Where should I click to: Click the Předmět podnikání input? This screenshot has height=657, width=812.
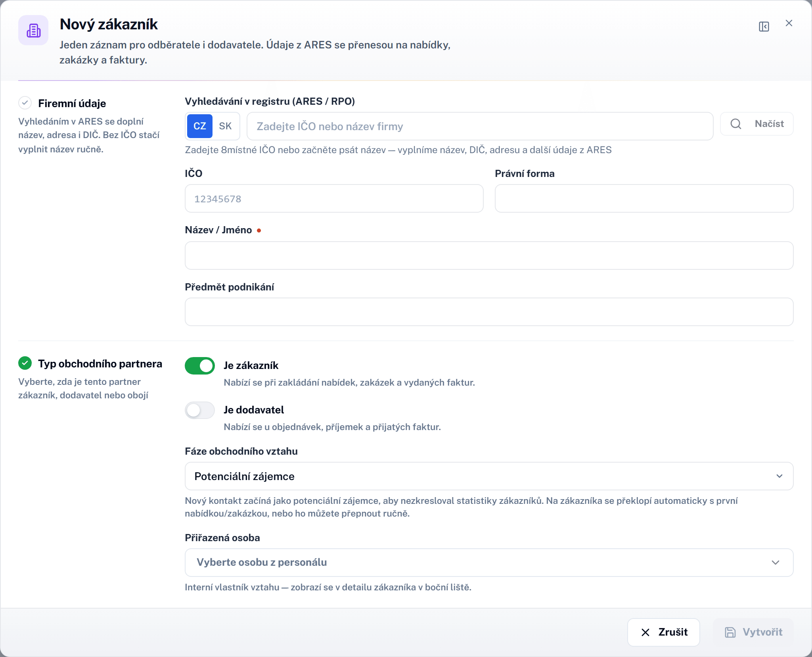click(489, 312)
